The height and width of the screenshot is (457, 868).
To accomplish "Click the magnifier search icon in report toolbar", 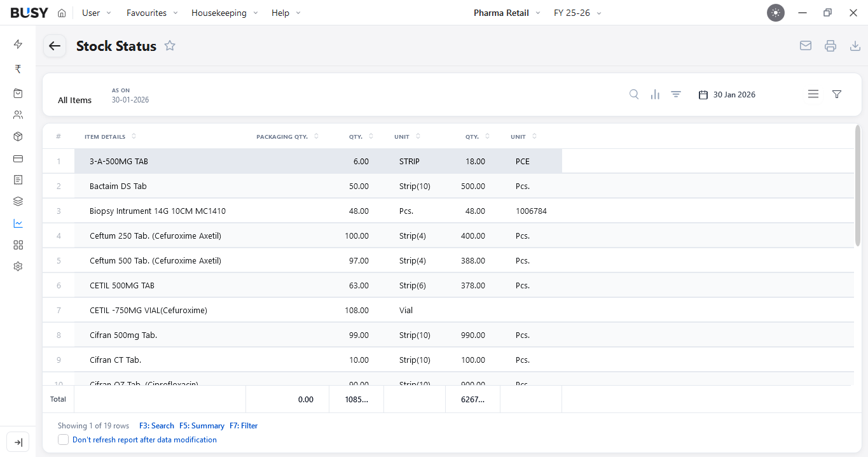I will pos(634,94).
